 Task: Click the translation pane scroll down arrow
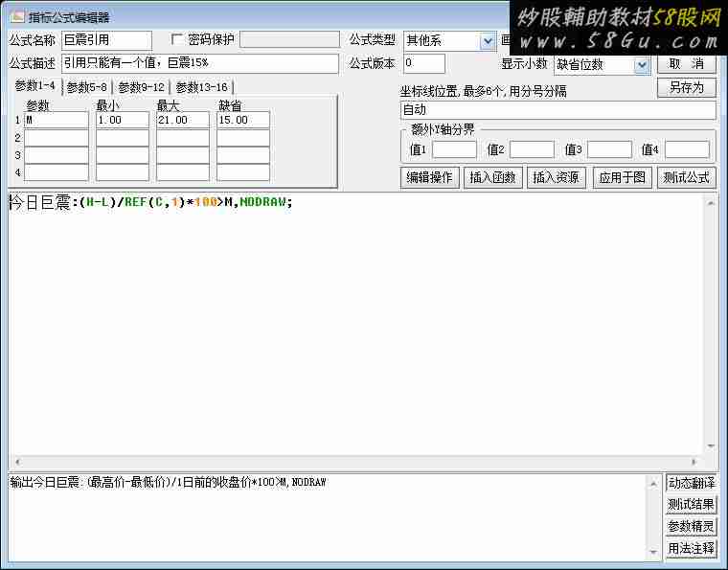[653, 552]
